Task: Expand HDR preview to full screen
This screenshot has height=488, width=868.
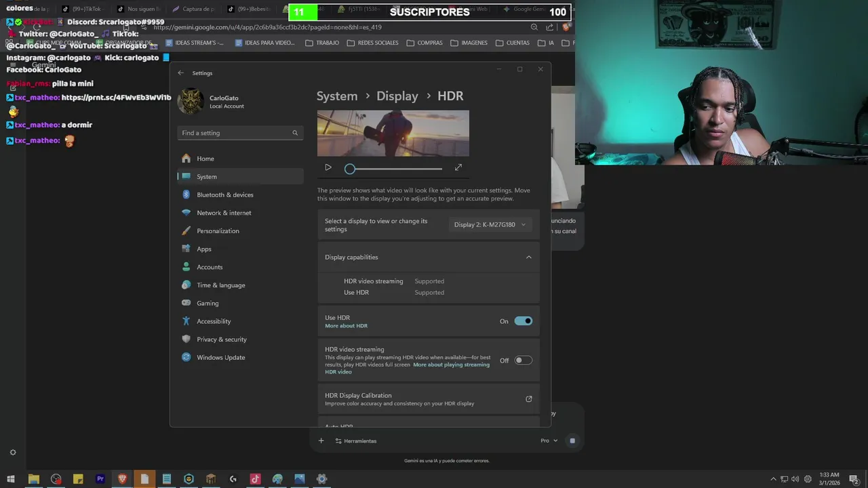Action: pos(458,167)
